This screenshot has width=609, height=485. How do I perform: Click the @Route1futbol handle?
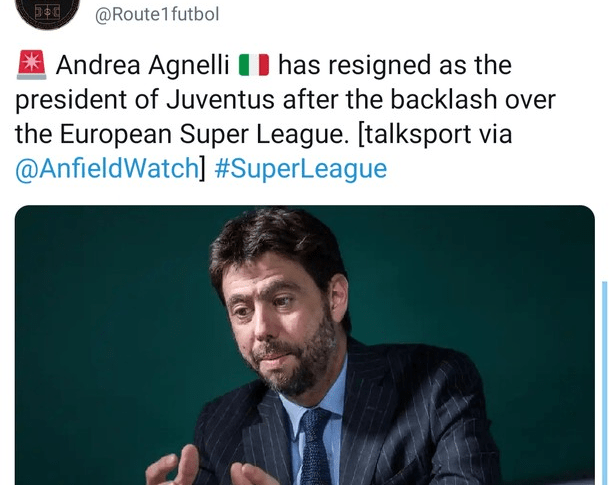point(157,14)
